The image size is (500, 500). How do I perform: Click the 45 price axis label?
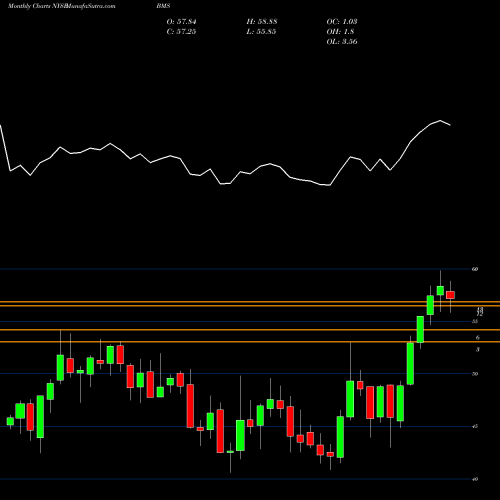click(x=475, y=426)
